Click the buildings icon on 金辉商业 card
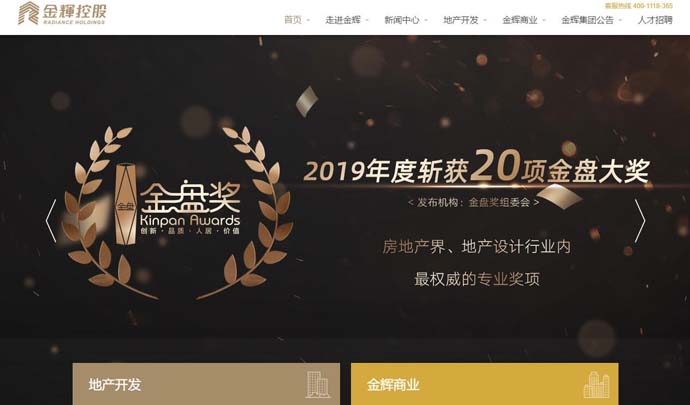The width and height of the screenshot is (690, 405). pos(596,385)
